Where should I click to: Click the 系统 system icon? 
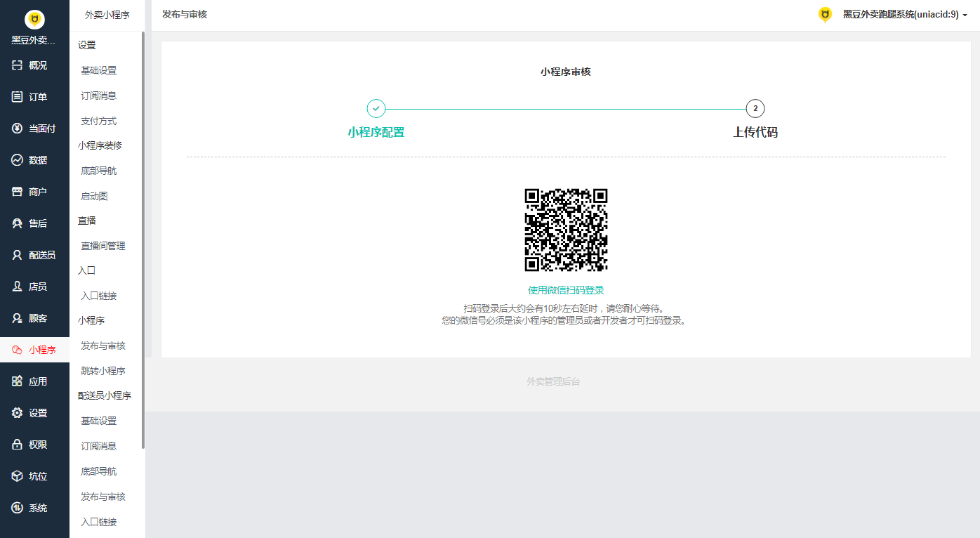pyautogui.click(x=18, y=508)
